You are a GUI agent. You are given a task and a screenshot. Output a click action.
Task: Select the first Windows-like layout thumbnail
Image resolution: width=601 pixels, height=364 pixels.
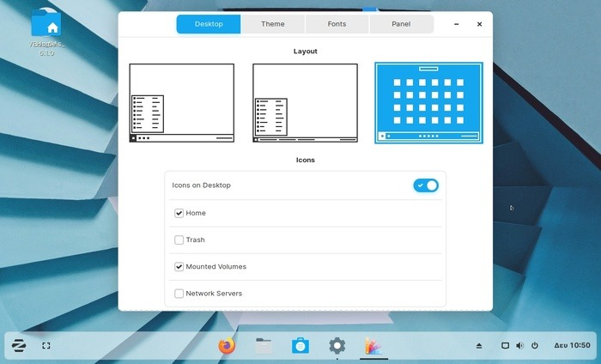182,103
